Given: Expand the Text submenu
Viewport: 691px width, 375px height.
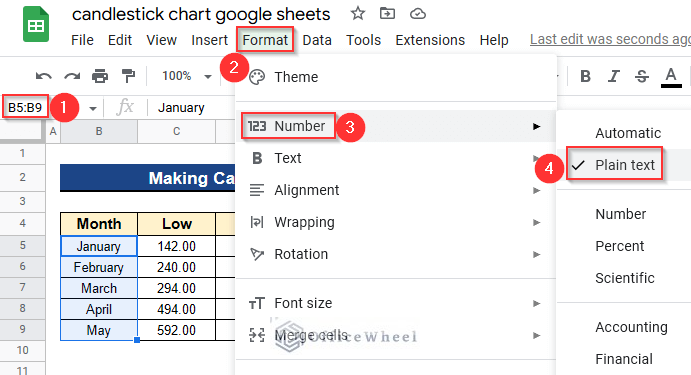Looking at the screenshot, I should pos(396,158).
